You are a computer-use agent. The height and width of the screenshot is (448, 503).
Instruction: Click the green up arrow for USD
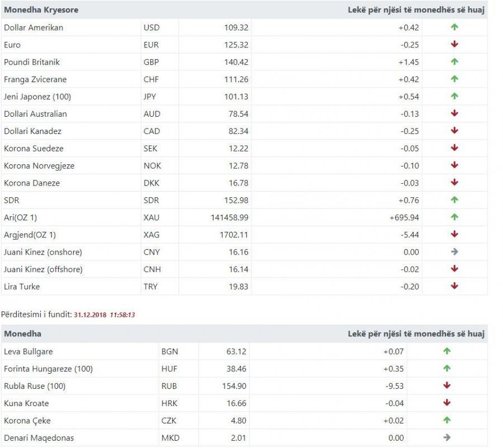coord(454,27)
